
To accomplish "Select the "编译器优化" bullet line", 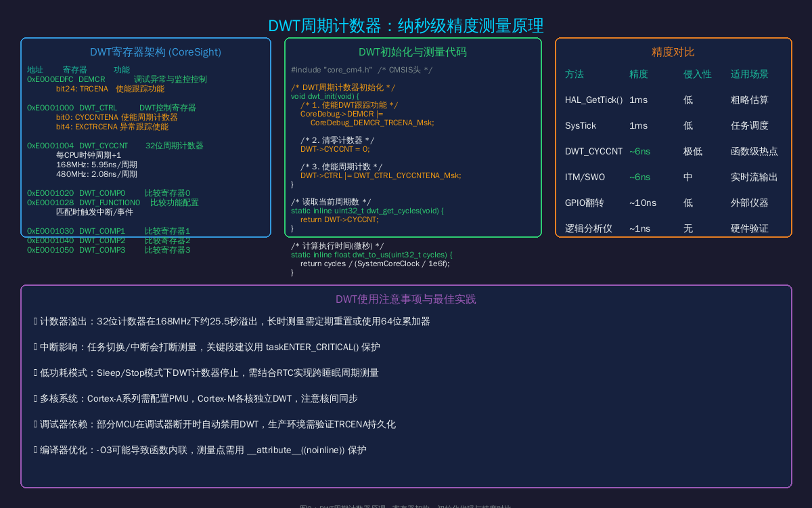I will coord(200,450).
